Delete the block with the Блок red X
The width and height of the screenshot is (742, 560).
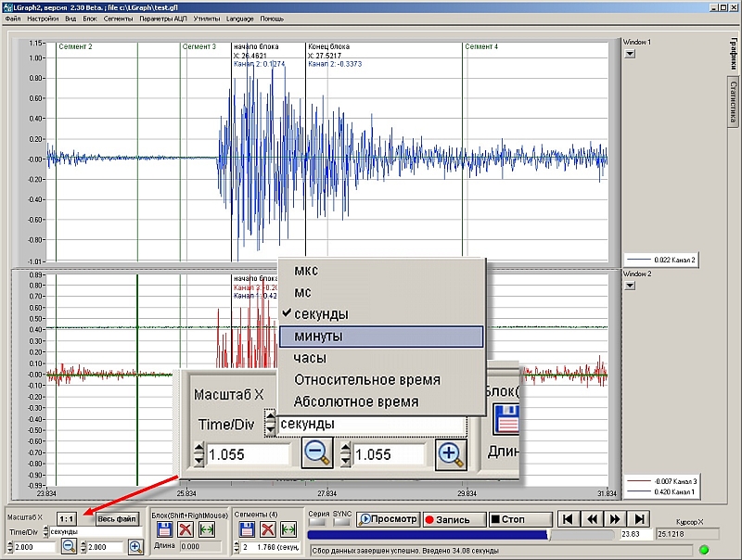tap(185, 529)
